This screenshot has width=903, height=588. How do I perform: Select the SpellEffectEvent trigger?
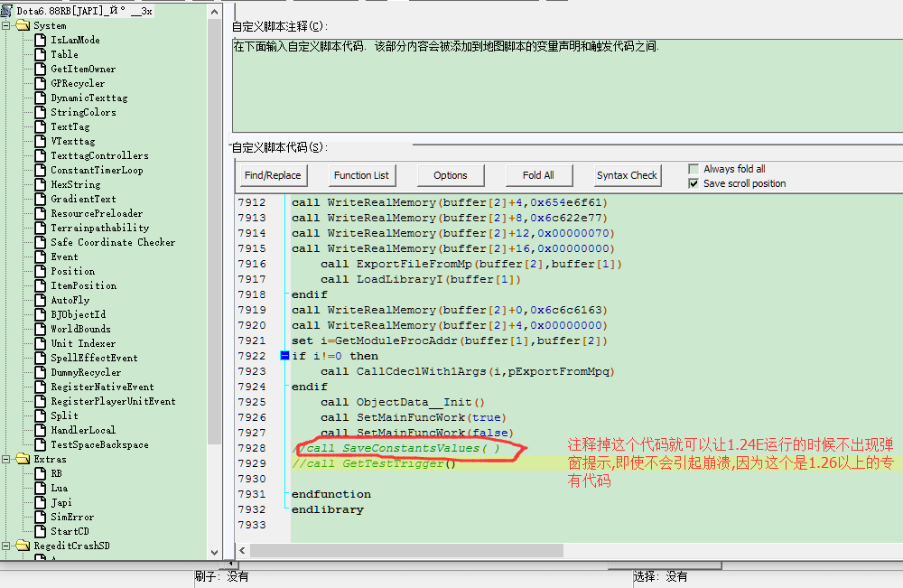point(95,358)
